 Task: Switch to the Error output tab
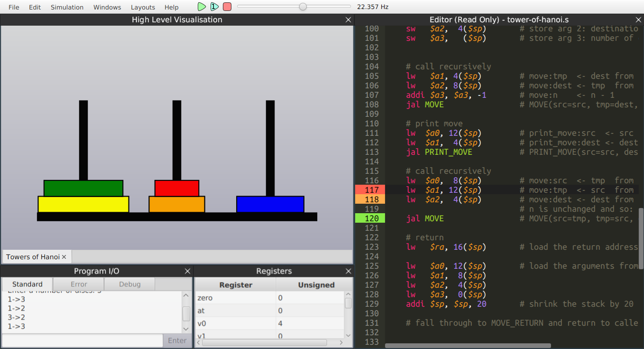(79, 284)
